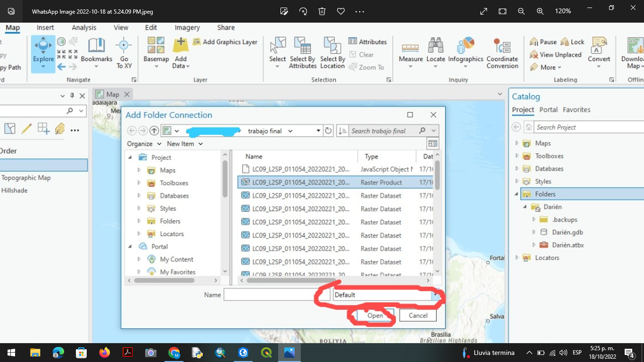Open the Measure tool
The image size is (644, 362).
coord(410,49)
